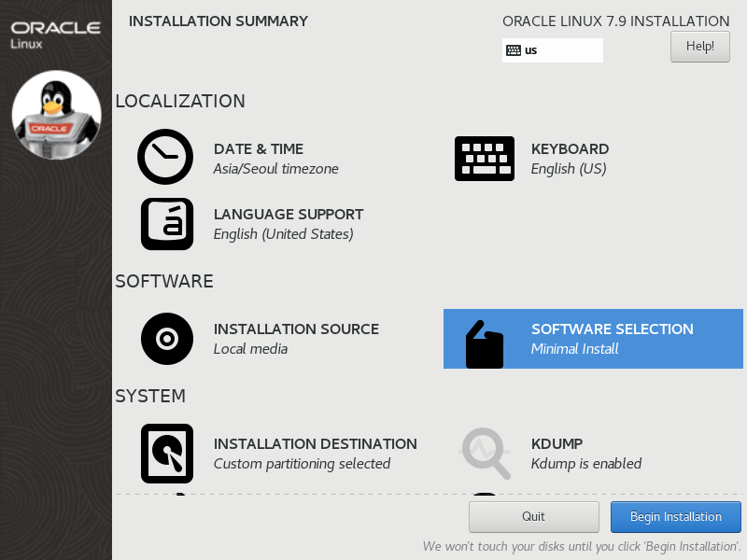Switch keyboard layout via us indicator
This screenshot has width=747, height=560.
[553, 50]
